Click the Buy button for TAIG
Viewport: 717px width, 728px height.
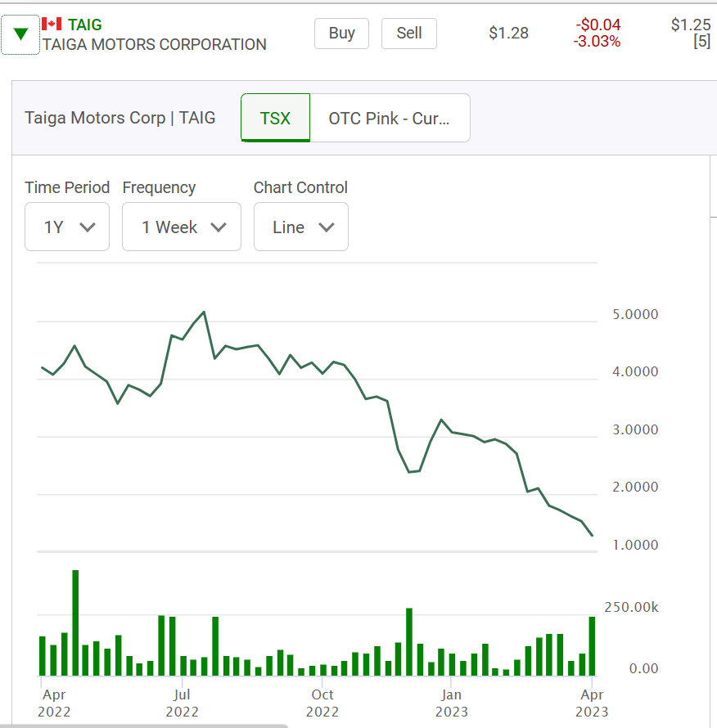click(x=341, y=34)
